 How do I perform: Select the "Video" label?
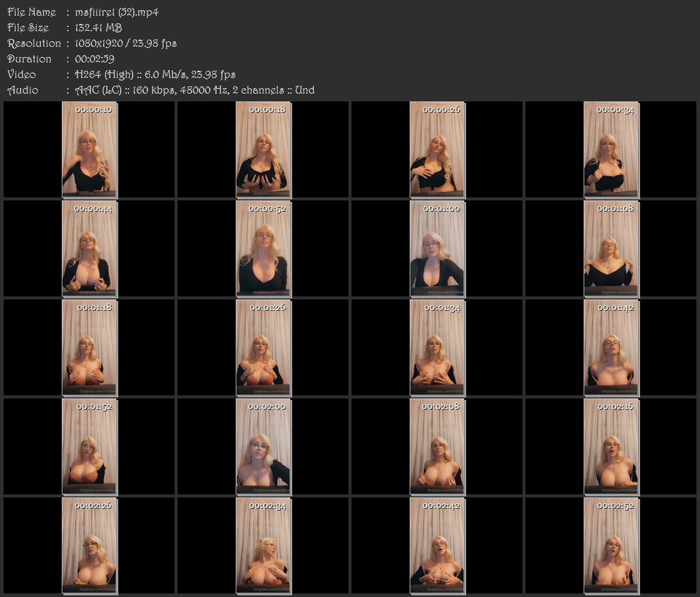tap(22, 74)
